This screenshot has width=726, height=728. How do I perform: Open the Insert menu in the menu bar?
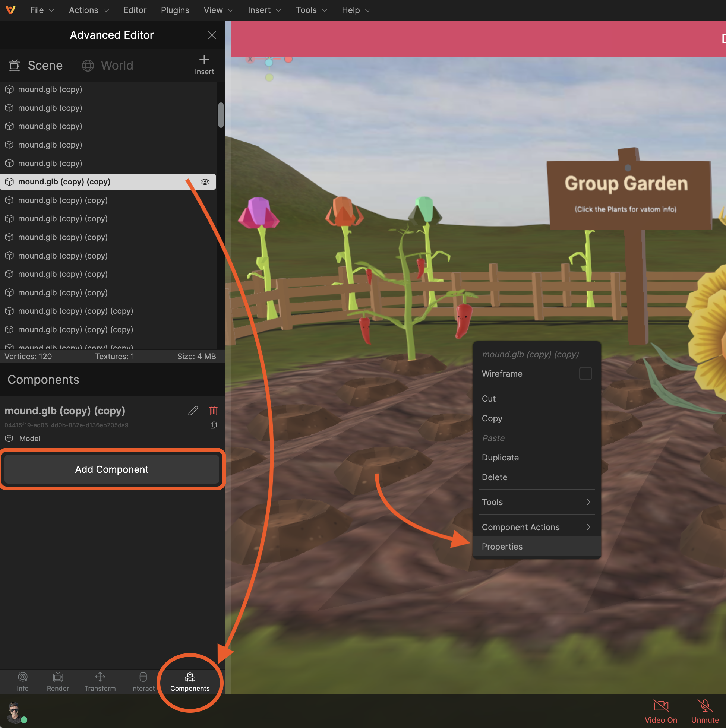(264, 10)
